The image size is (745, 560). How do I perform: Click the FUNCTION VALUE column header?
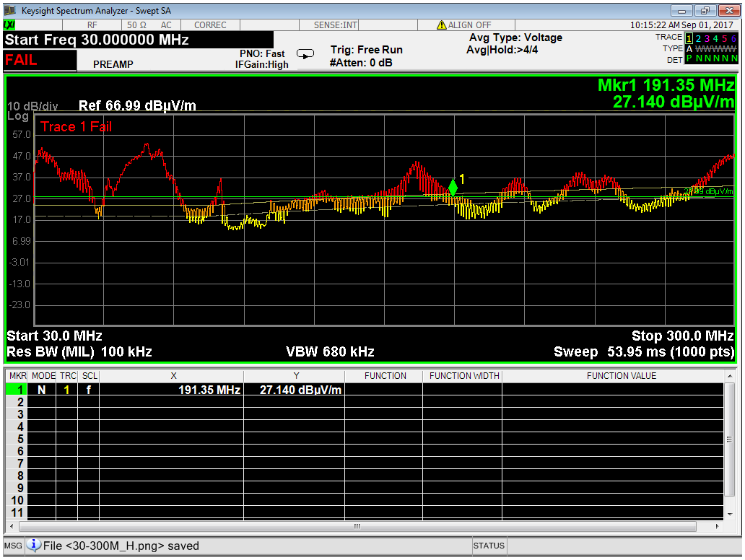621,376
